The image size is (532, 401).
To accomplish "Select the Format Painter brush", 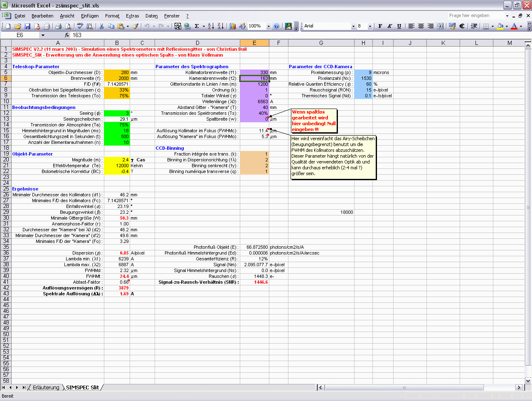I will tap(135, 26).
